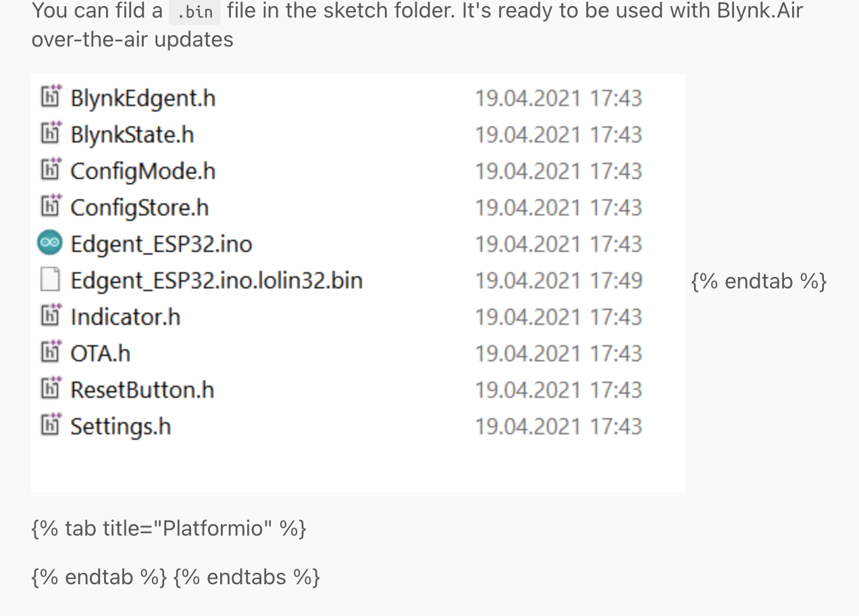Click the ConfigStore.h header file icon
This screenshot has width=859, height=616.
(x=51, y=207)
